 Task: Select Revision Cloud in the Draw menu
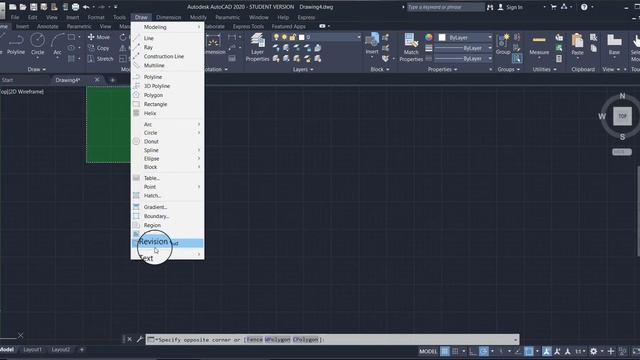[x=167, y=243]
